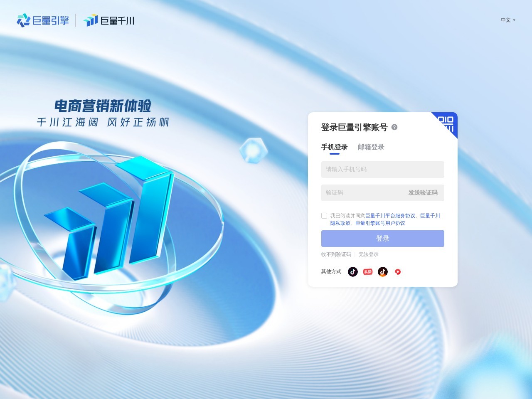Open the help question mark beside 登录巨量引擎账号
The height and width of the screenshot is (399, 532).
point(394,127)
